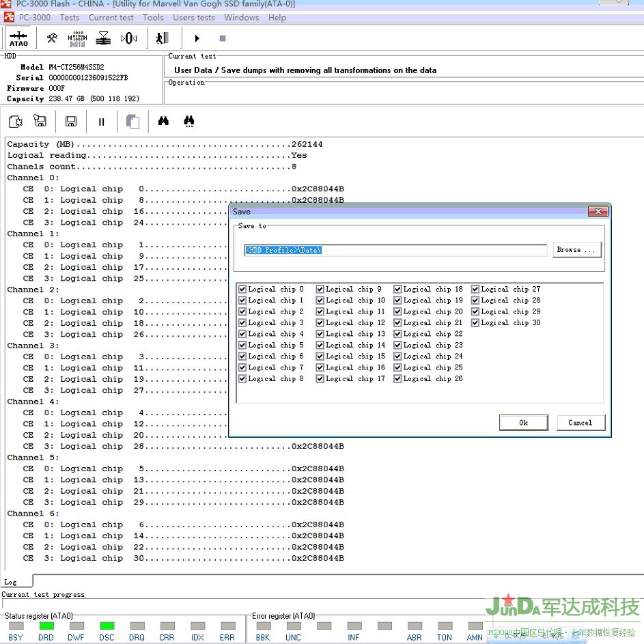
Task: Open the Tests menu
Action: 69,18
